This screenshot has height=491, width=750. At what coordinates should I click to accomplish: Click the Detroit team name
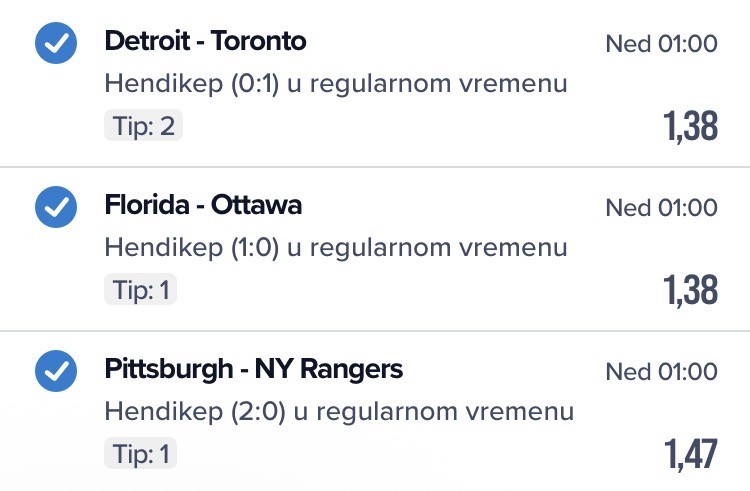tap(144, 41)
